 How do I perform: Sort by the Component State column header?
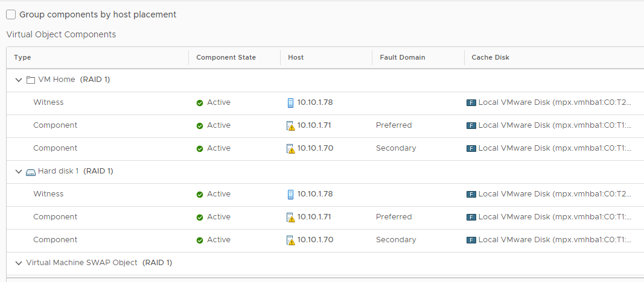click(x=226, y=57)
